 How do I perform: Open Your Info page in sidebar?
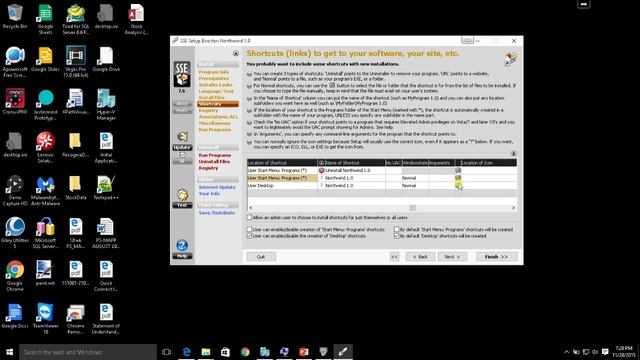pos(209,193)
